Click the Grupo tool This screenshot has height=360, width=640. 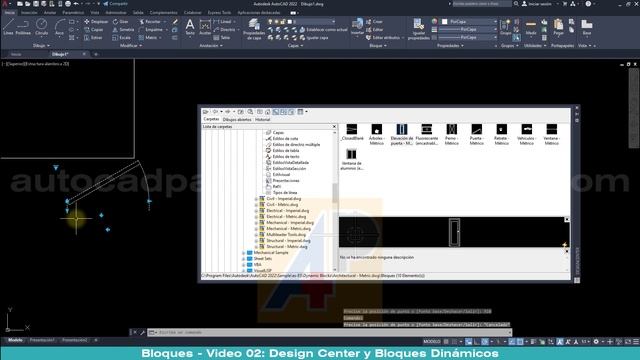click(x=505, y=27)
